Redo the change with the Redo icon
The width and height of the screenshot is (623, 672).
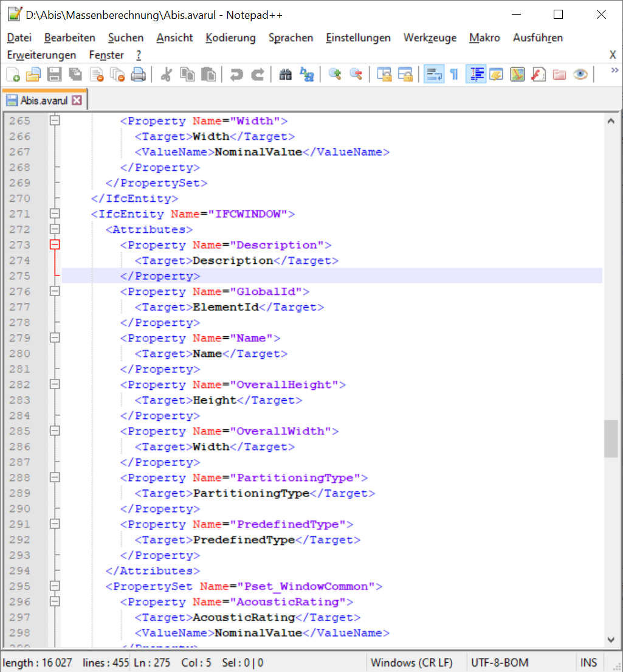(257, 75)
